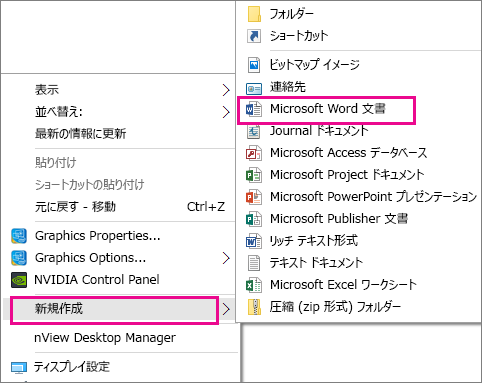Click the contact card icon beside 連絡先
The height and width of the screenshot is (383, 482).
[254, 88]
